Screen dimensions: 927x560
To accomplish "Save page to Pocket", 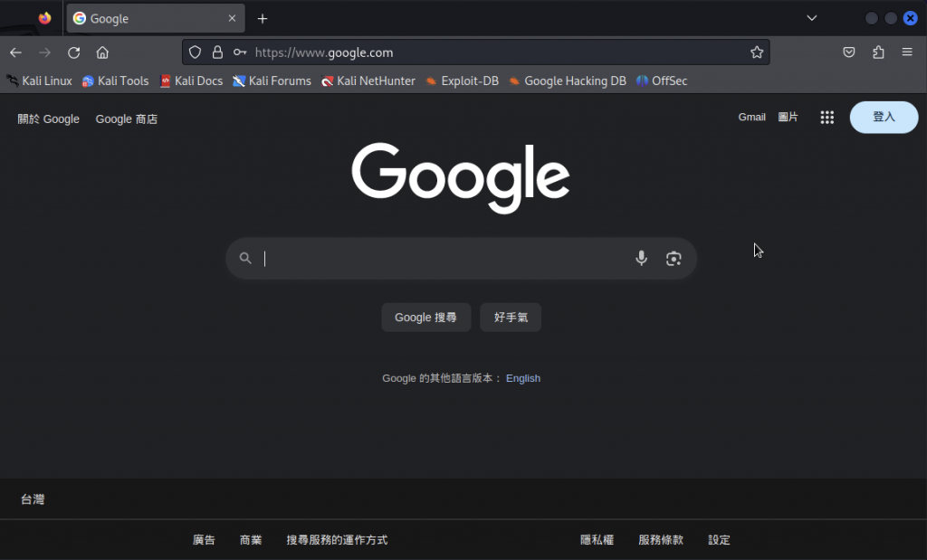I will click(x=849, y=52).
